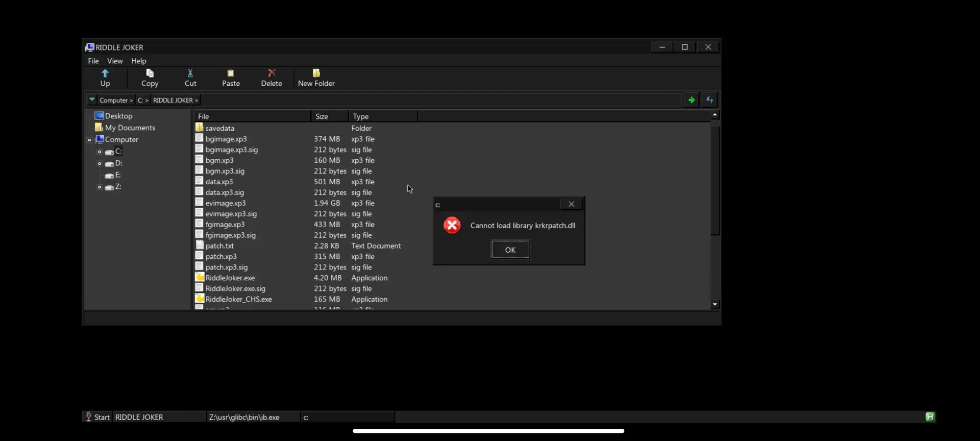The image size is (980, 441).
Task: Expand the Z: drive node
Action: [100, 187]
